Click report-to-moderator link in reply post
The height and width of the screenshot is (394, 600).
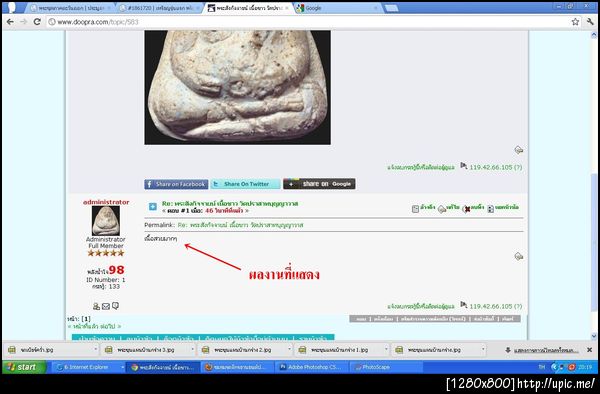point(421,306)
